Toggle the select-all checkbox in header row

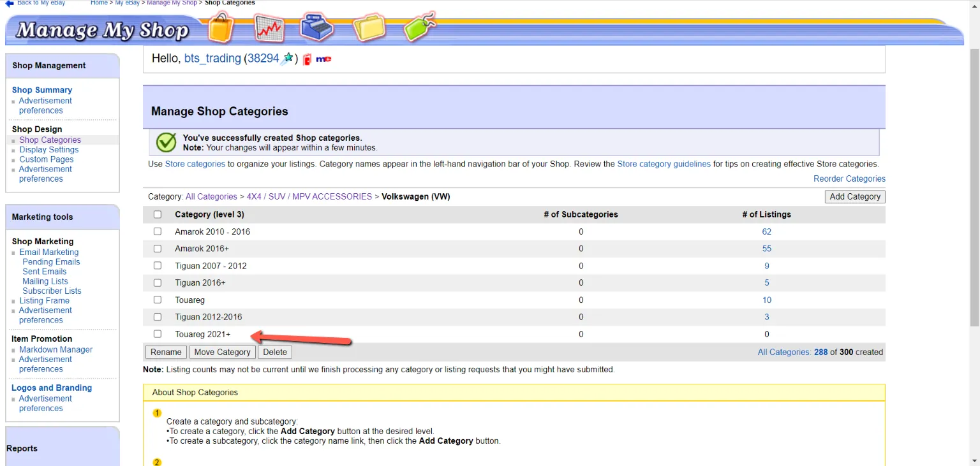tap(158, 215)
